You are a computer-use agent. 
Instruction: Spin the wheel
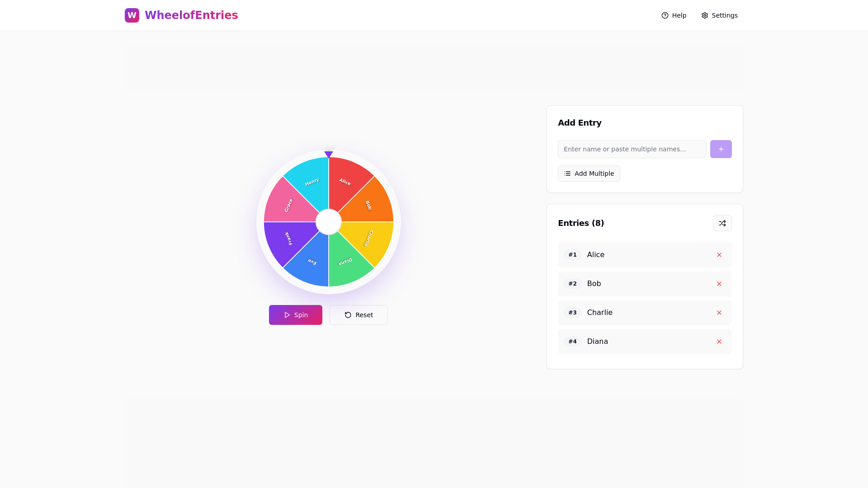[x=296, y=315]
